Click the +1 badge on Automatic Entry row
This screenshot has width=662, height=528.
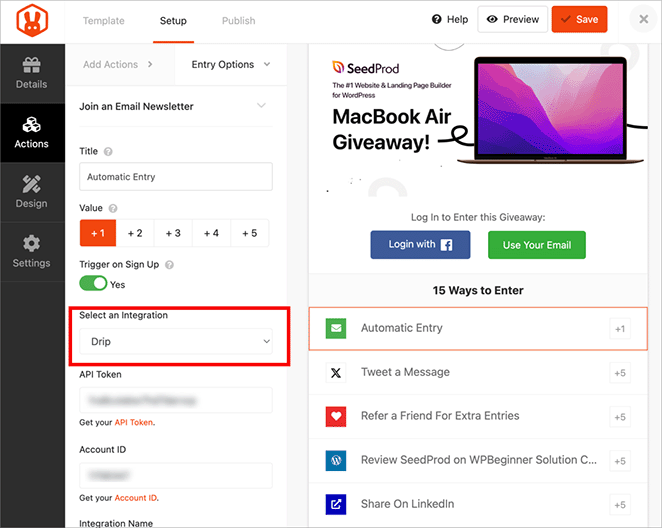click(x=620, y=329)
